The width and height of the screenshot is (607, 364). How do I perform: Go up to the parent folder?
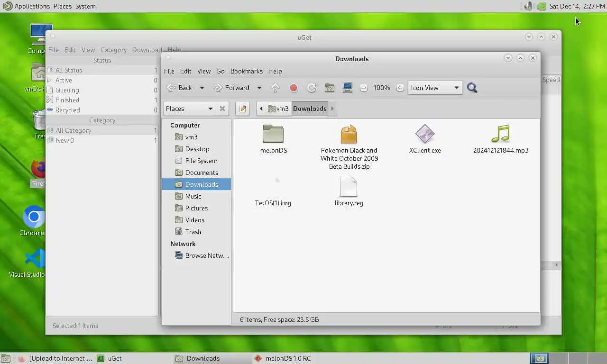point(276,88)
